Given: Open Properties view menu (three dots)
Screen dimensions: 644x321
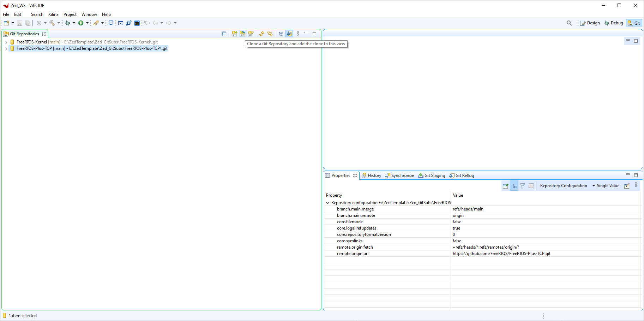Looking at the screenshot, I should coord(636,185).
